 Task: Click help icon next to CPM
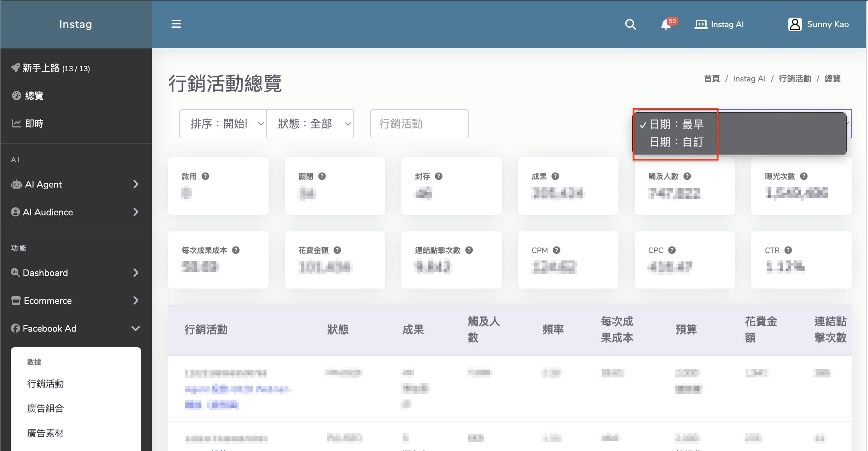point(556,250)
